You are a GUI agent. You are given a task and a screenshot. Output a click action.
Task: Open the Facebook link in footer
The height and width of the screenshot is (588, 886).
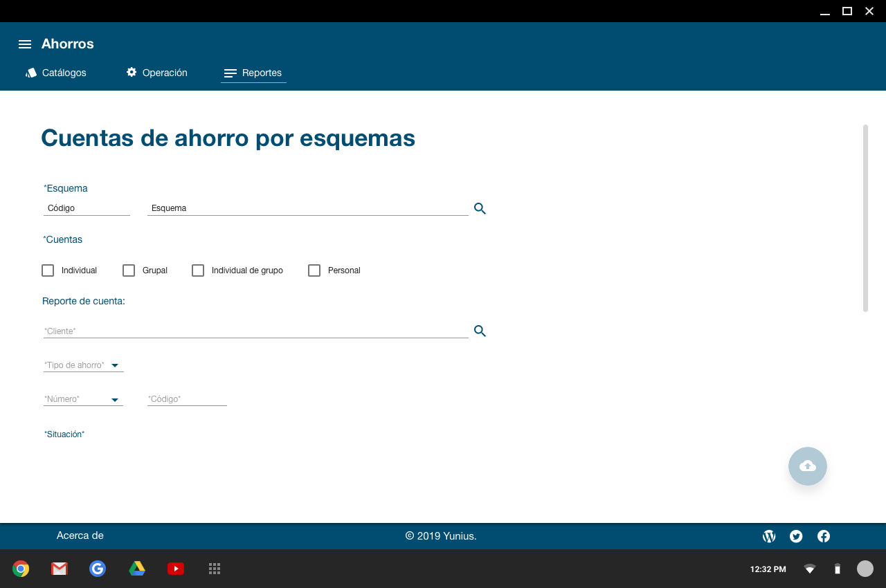(x=824, y=536)
